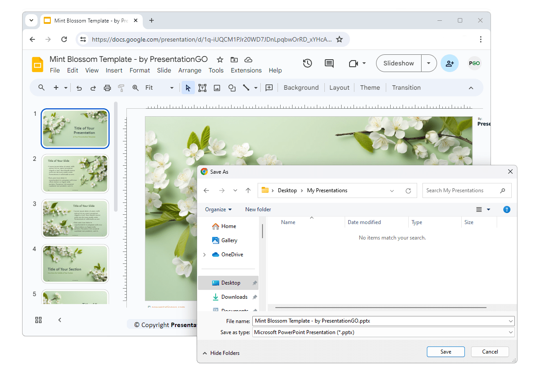
Task: Open Chrome tab search chevron
Action: click(x=31, y=20)
